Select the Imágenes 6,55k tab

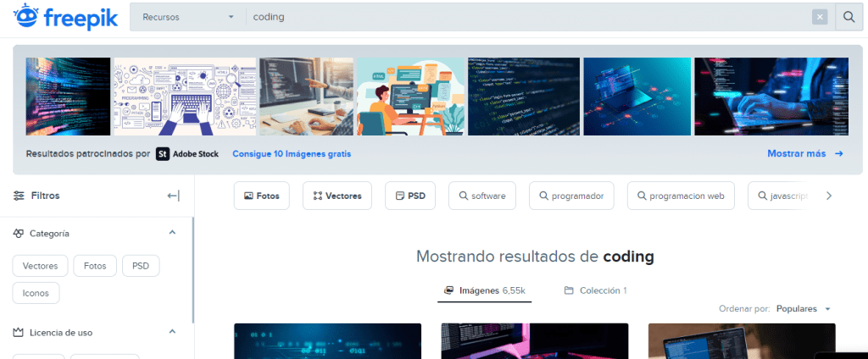click(x=484, y=290)
